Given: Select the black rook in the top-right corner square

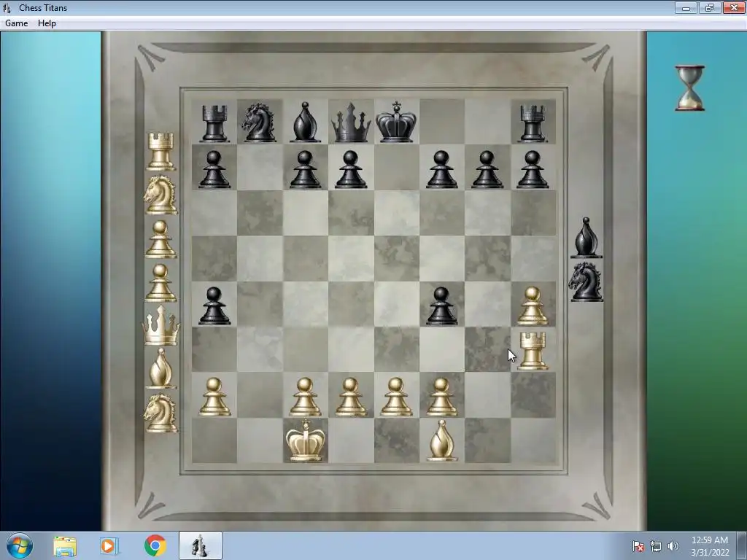Looking at the screenshot, I should click(x=533, y=123).
